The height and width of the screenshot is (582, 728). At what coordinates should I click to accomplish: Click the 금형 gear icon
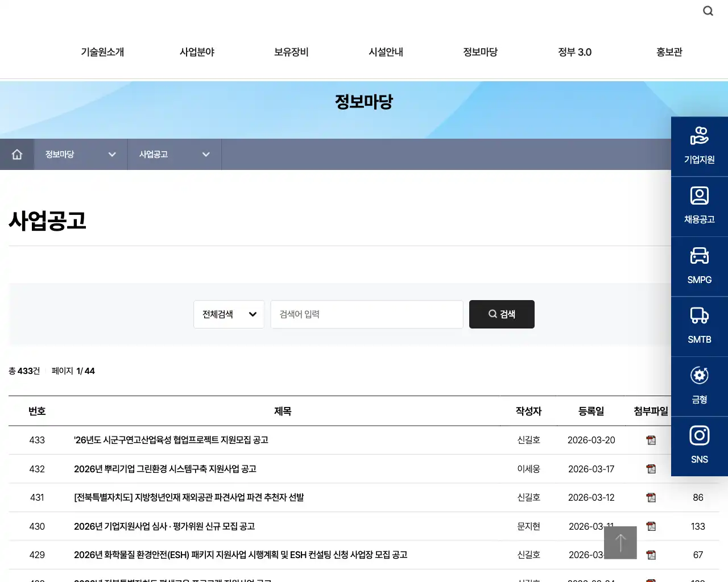(x=699, y=386)
